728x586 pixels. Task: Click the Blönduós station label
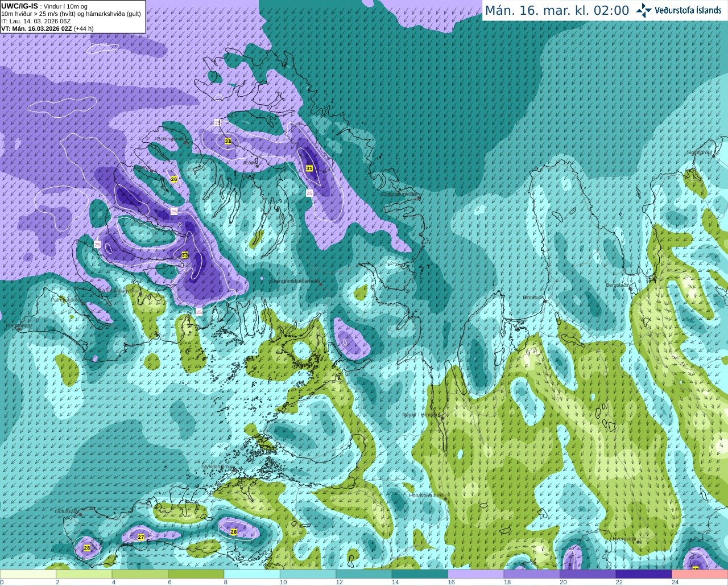pyautogui.click(x=534, y=298)
